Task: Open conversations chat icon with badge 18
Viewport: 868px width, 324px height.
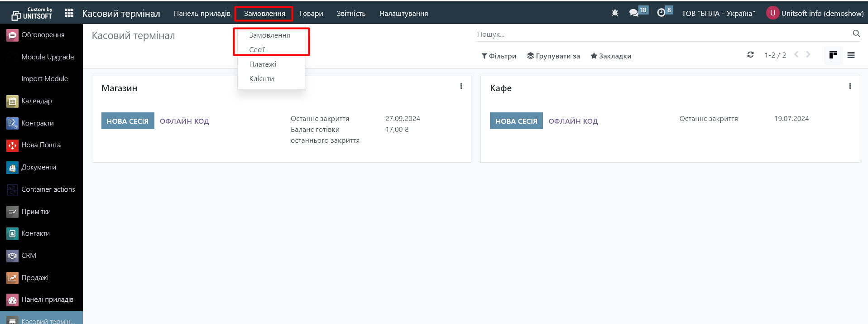Action: click(x=634, y=13)
